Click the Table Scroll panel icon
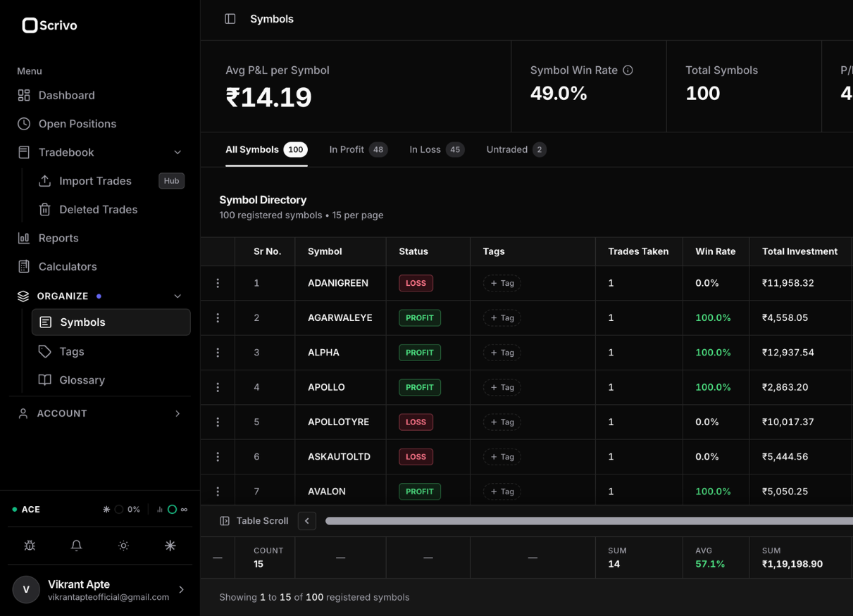The image size is (853, 616). 225,521
